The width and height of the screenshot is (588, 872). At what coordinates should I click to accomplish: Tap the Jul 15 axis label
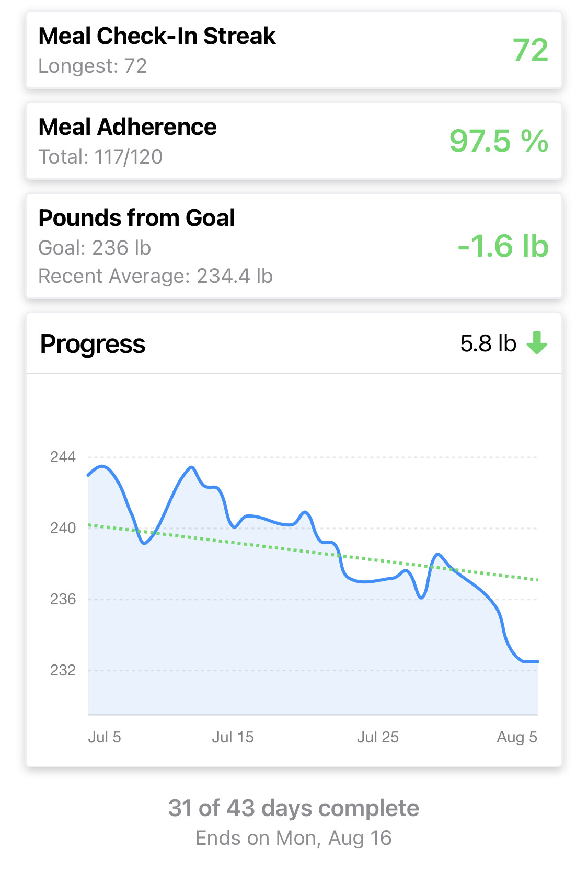click(233, 737)
